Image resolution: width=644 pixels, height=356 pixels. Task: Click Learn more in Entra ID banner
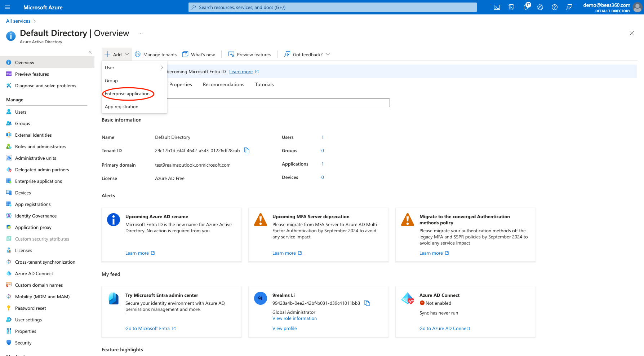[241, 71]
